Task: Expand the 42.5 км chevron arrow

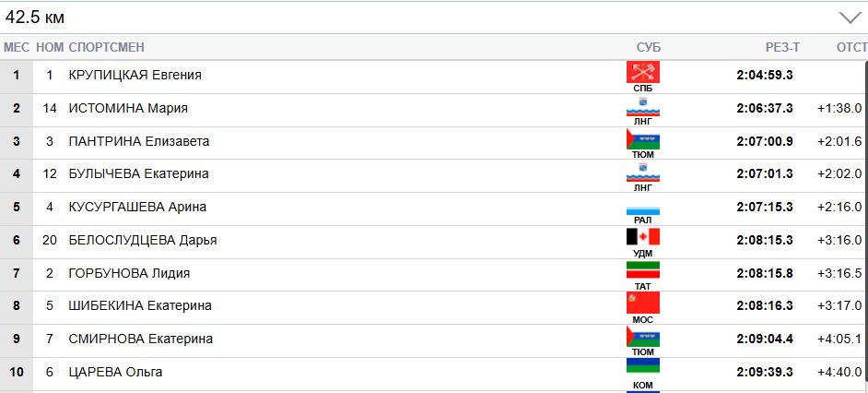Action: (848, 18)
